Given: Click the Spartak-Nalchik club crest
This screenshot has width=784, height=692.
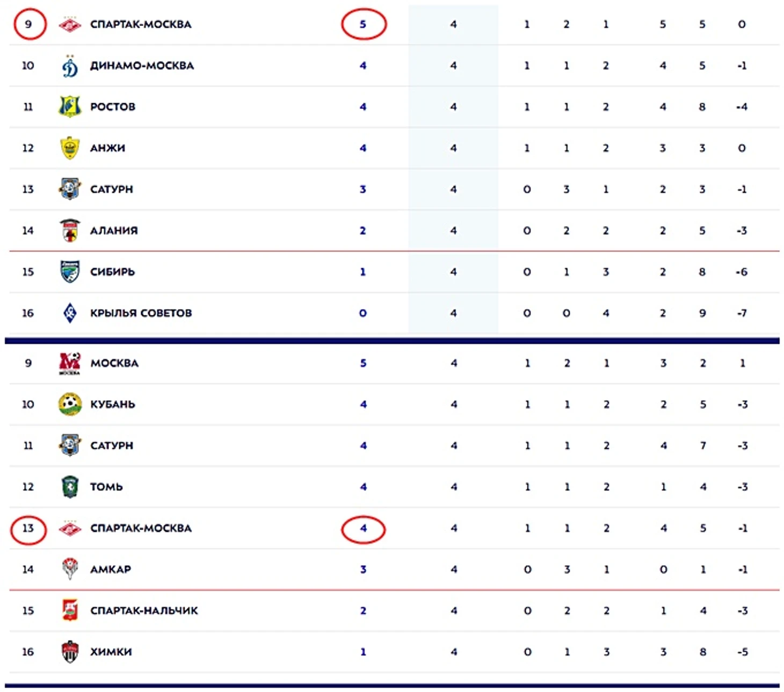Looking at the screenshot, I should pyautogui.click(x=70, y=611).
